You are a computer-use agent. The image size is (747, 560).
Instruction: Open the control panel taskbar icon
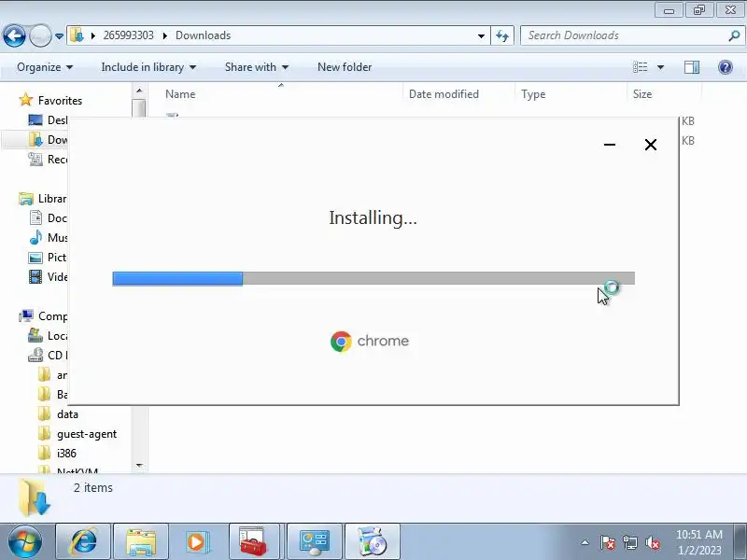[x=314, y=541]
